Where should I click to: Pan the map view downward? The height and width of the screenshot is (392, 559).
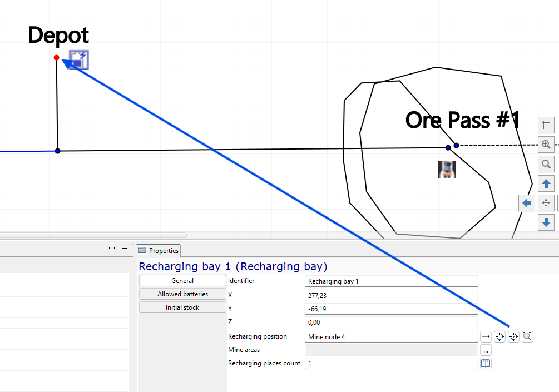point(546,223)
